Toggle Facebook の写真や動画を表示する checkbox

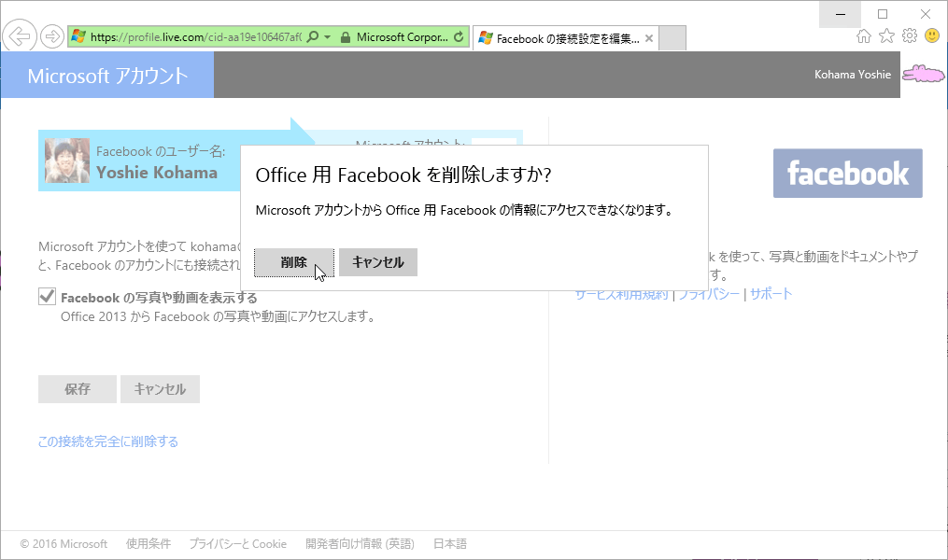point(47,297)
